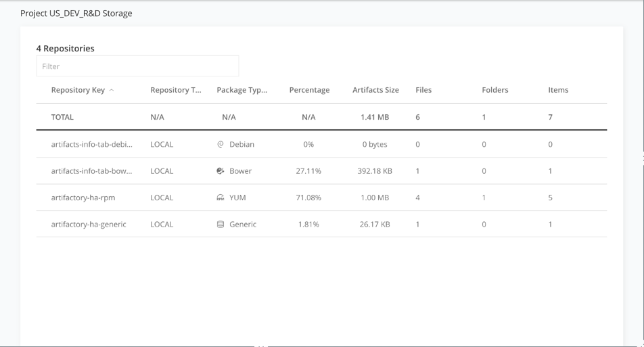
Task: Select the artifacts-info-tab-bower repository
Action: coord(91,171)
